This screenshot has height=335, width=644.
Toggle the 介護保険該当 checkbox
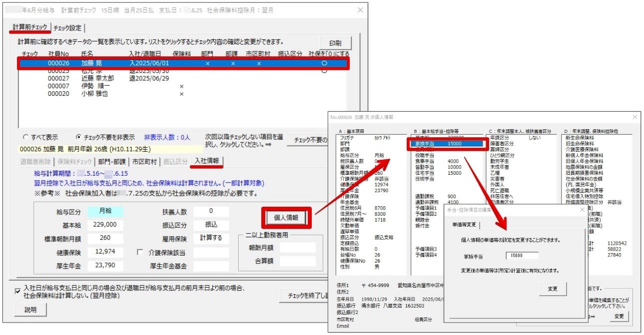pos(140,253)
